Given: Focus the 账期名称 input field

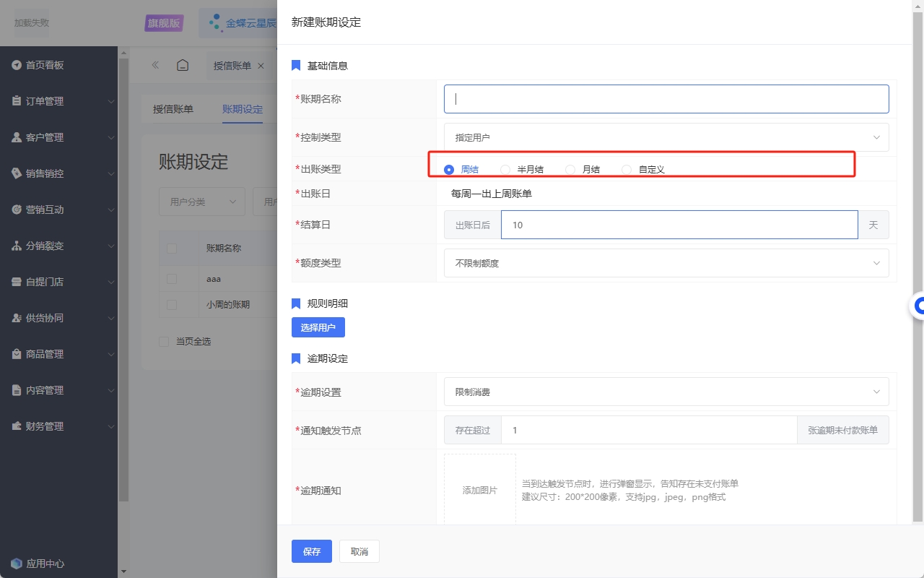Looking at the screenshot, I should click(x=666, y=99).
